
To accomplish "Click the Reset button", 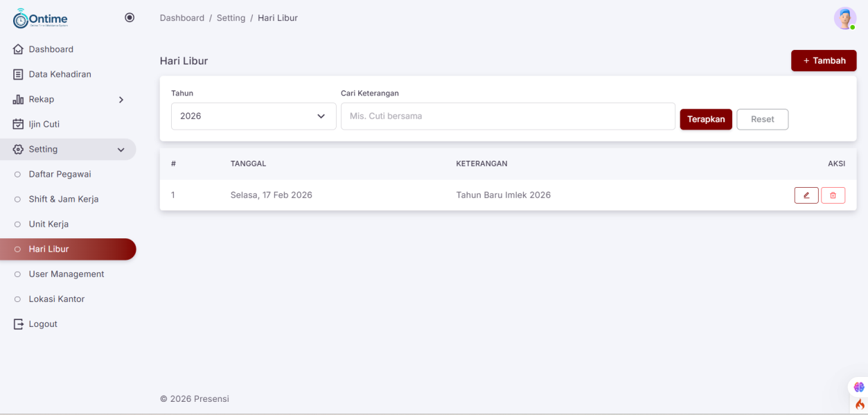I will click(762, 119).
